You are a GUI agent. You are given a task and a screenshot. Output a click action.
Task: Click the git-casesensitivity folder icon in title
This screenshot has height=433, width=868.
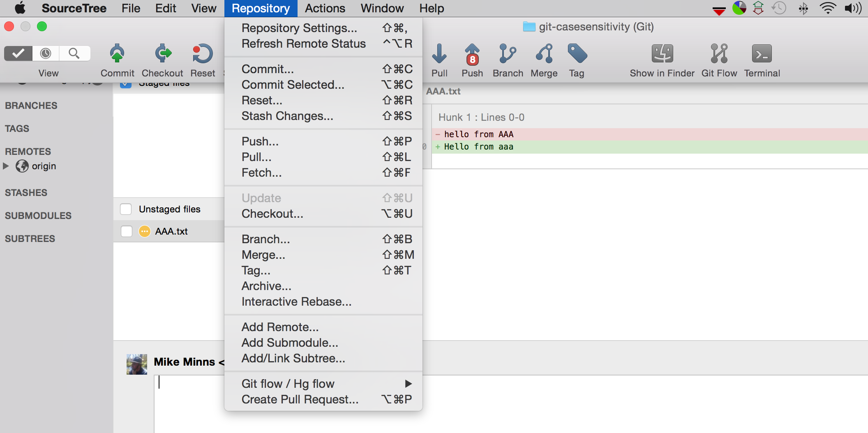tap(529, 27)
